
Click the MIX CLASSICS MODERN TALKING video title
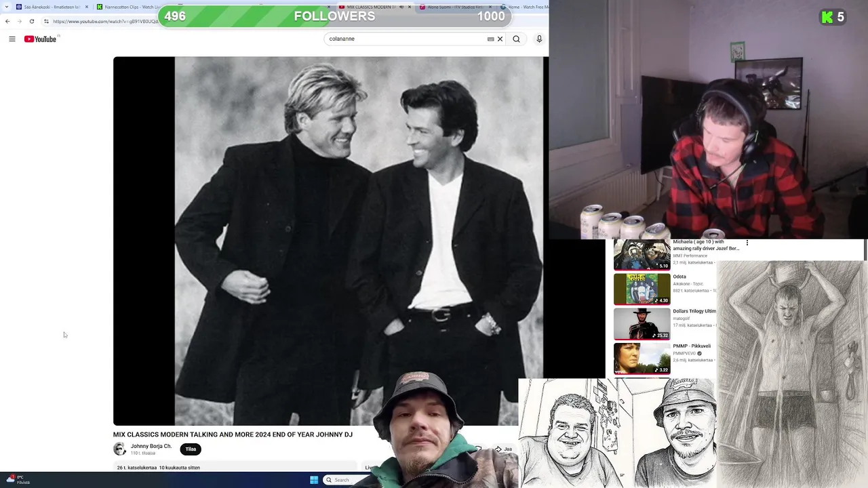(233, 434)
